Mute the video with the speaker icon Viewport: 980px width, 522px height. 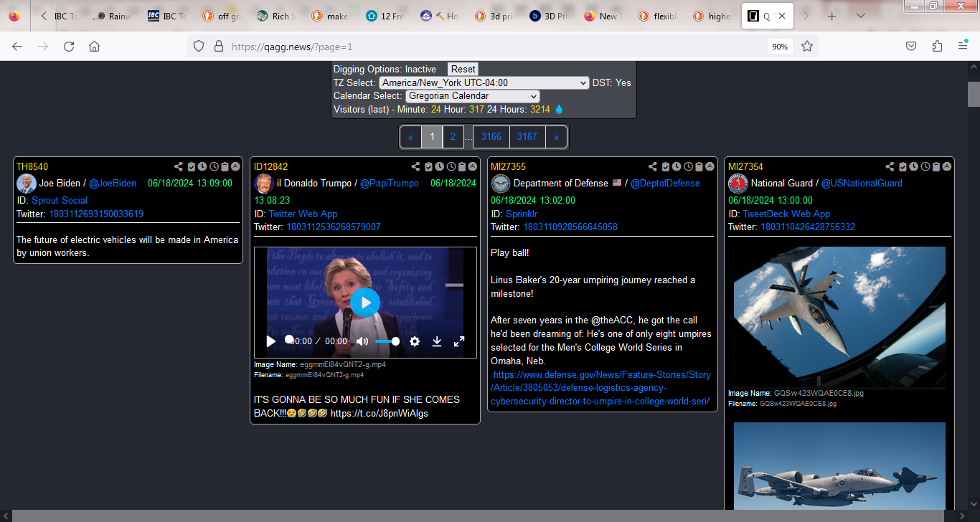[362, 341]
